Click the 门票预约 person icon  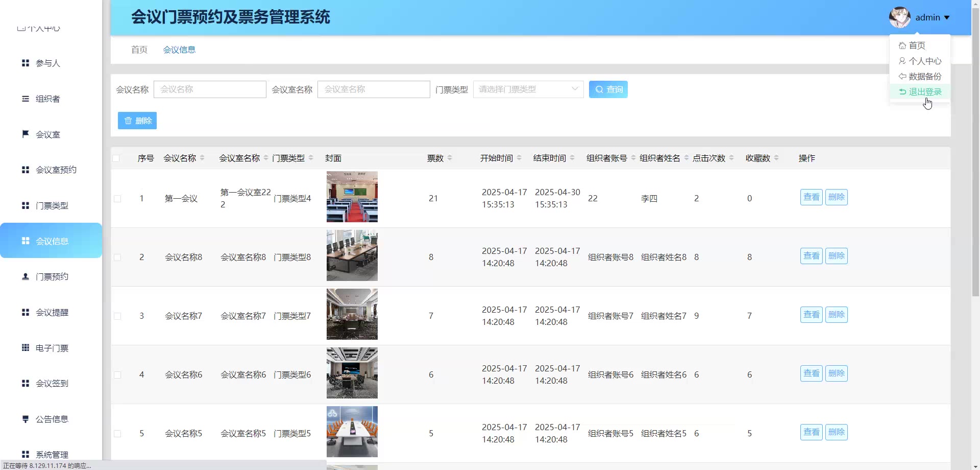coord(25,276)
